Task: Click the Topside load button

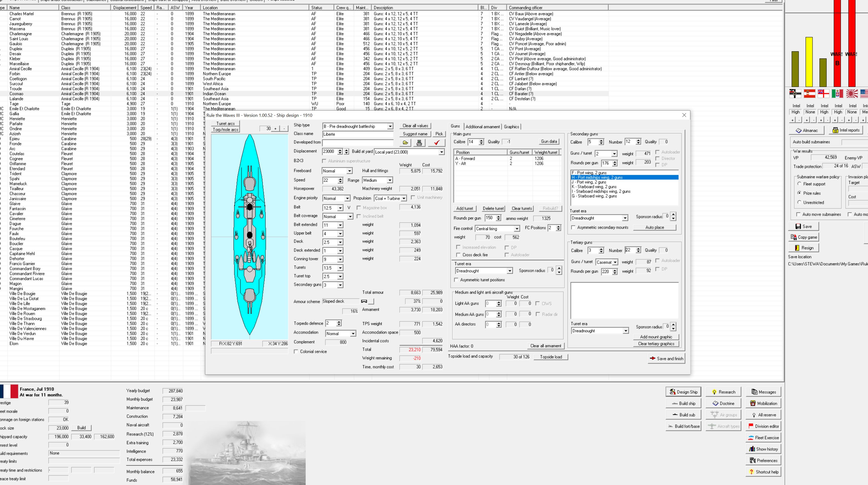Action: tap(551, 357)
